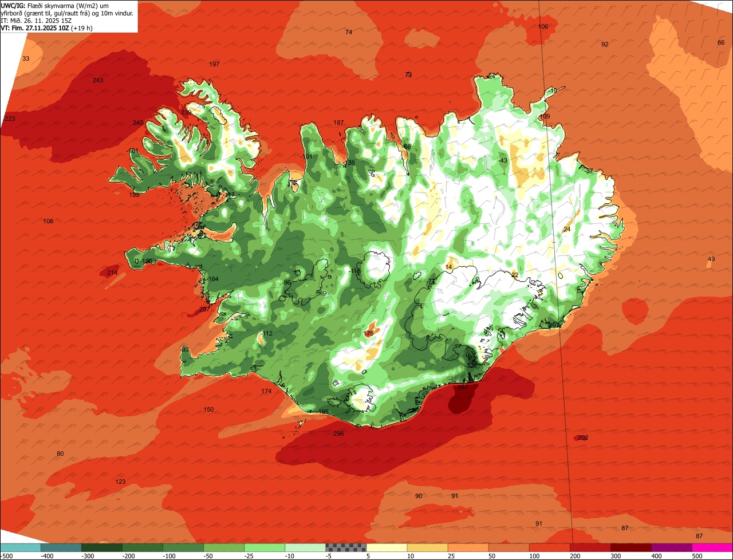
Task: Click the 25 to 50 orange legend swatch
Action: point(468,547)
